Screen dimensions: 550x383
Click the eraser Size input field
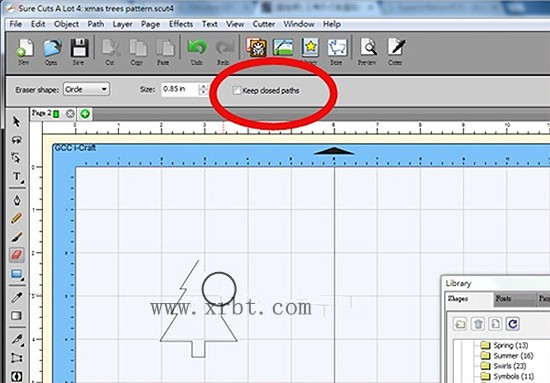[x=180, y=89]
